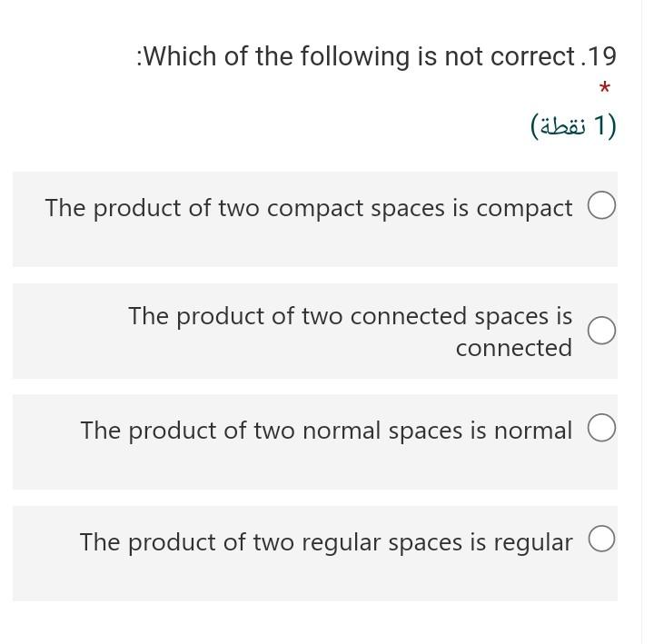The height and width of the screenshot is (644, 654).
Task: Click blank left area of the connected option card
Action: point(69,331)
